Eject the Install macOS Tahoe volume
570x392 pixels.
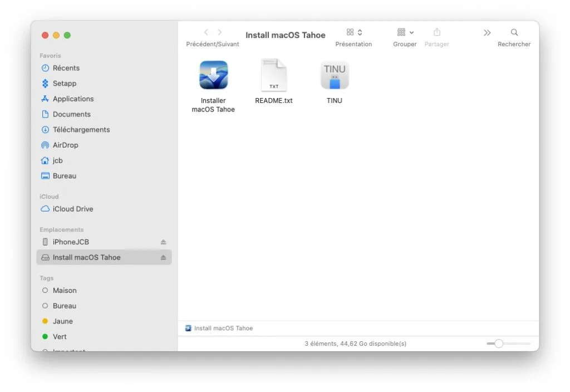tap(163, 257)
